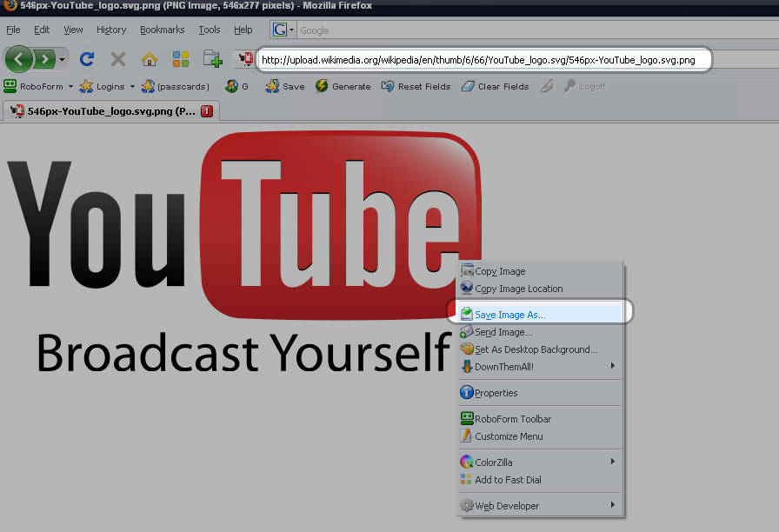Open Fast Dial colored squares icon
The width and height of the screenshot is (779, 532).
(x=181, y=59)
